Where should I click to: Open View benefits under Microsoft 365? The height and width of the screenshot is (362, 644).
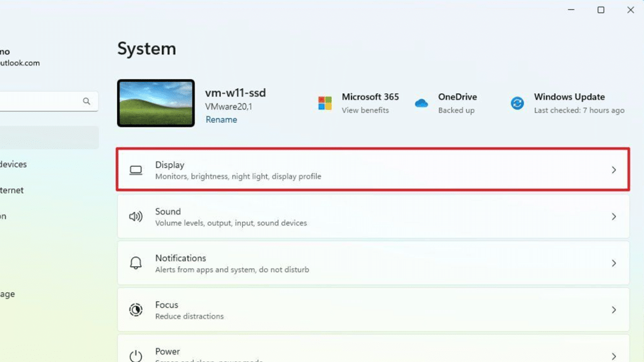365,110
